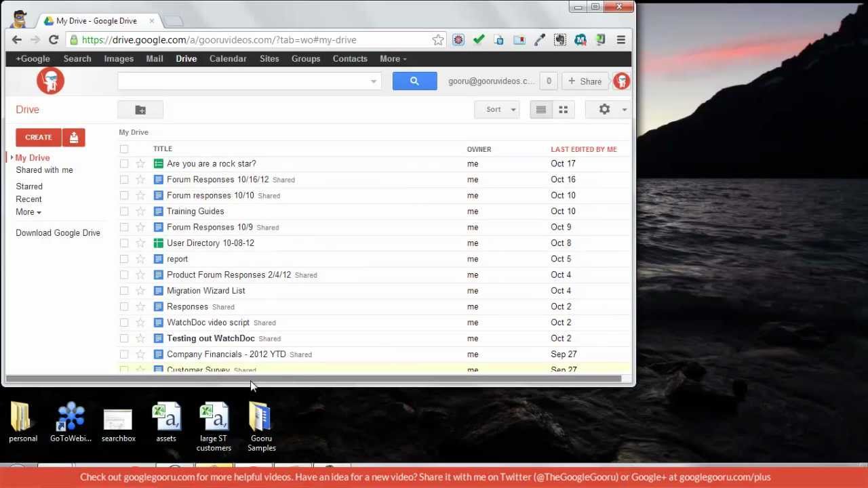This screenshot has width=868, height=488.
Task: Click the Share button
Action: pyautogui.click(x=585, y=81)
